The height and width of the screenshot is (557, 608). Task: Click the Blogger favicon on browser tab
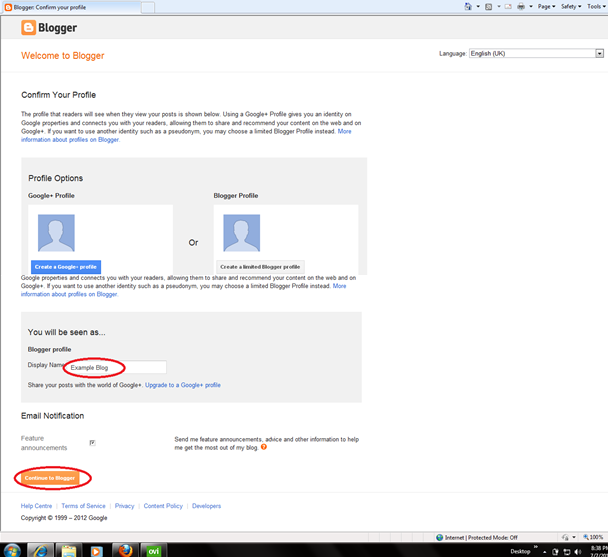8,7
